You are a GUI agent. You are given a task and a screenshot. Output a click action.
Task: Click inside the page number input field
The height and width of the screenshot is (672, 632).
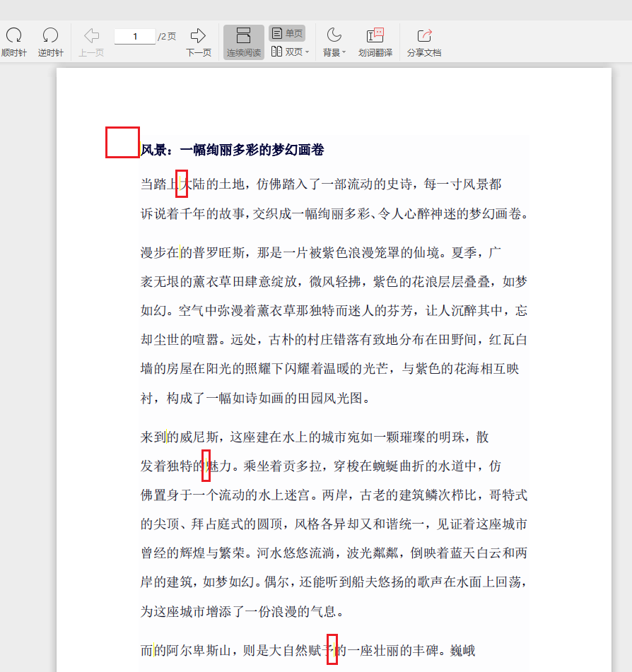pyautogui.click(x=134, y=35)
